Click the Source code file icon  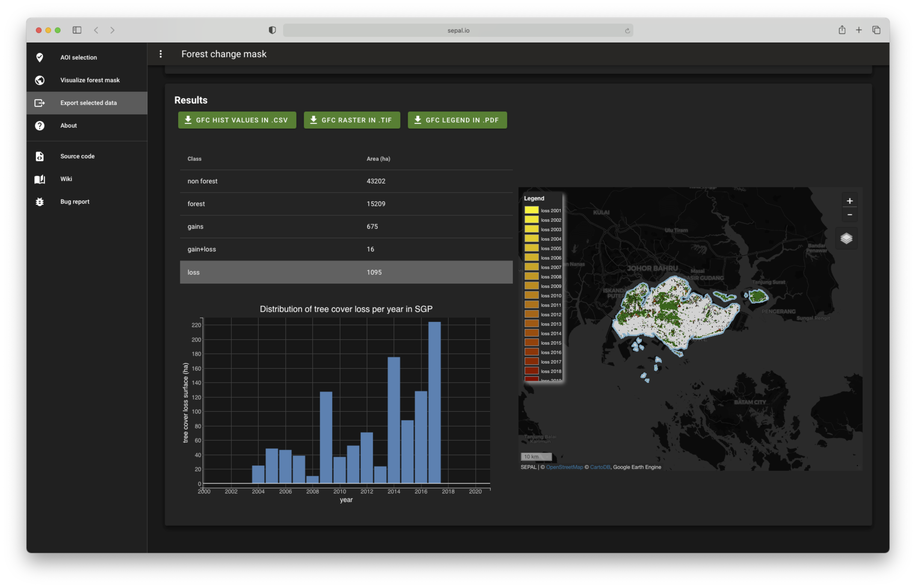click(40, 156)
